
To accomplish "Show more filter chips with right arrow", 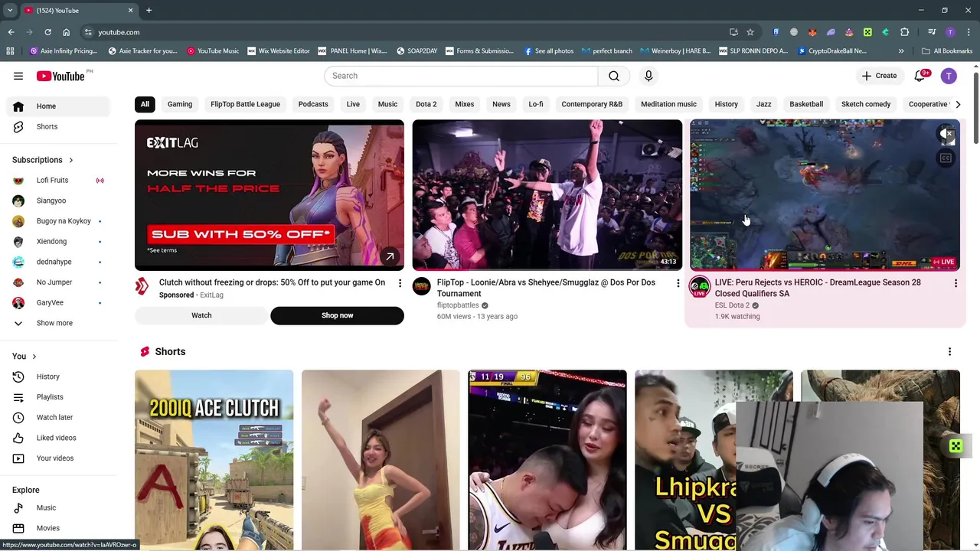I will click(x=957, y=104).
